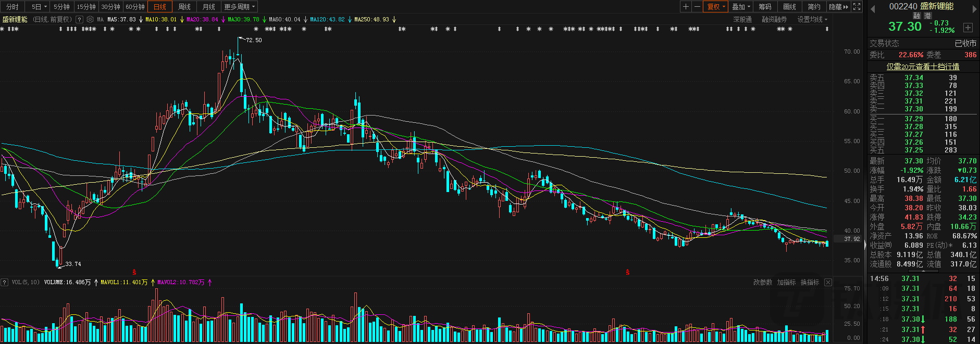Switch to the 分时 intraday tab

pyautogui.click(x=12, y=7)
